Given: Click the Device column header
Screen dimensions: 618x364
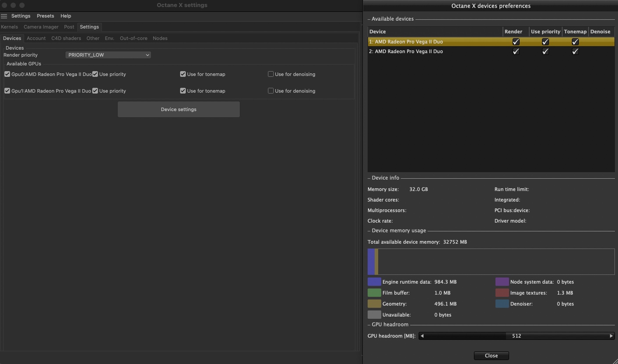Looking at the screenshot, I should 435,32.
